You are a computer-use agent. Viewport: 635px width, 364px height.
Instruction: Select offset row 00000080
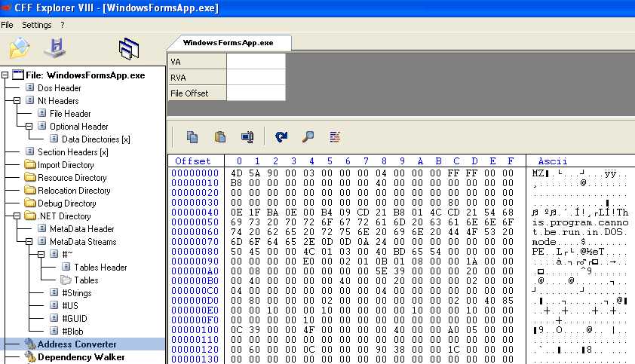[x=195, y=252]
